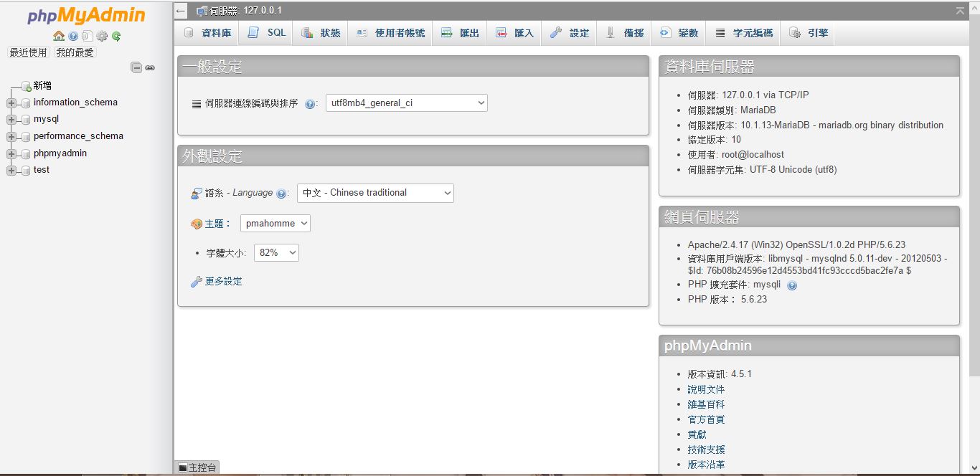
Task: Reload navigation panel with green refresh icon
Action: click(x=116, y=36)
